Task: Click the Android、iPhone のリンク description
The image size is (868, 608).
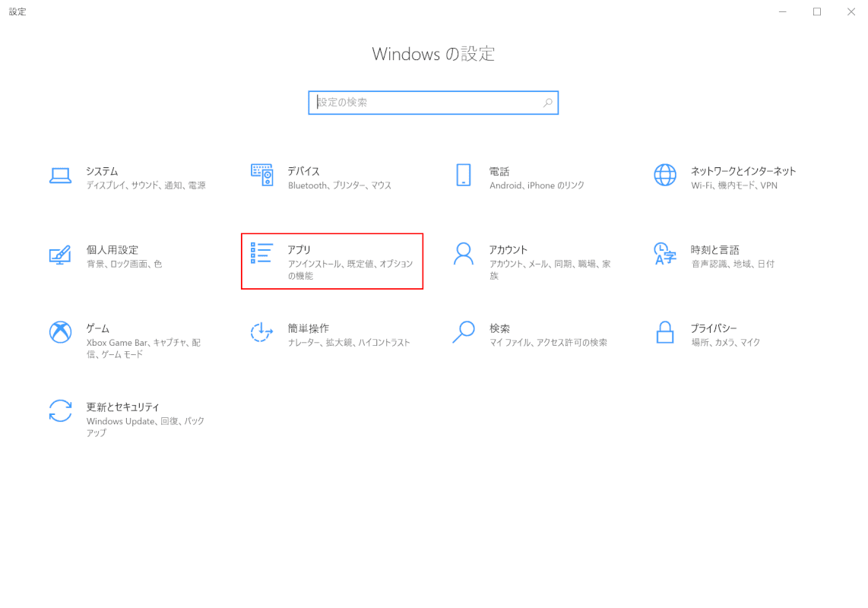Action: pos(537,185)
